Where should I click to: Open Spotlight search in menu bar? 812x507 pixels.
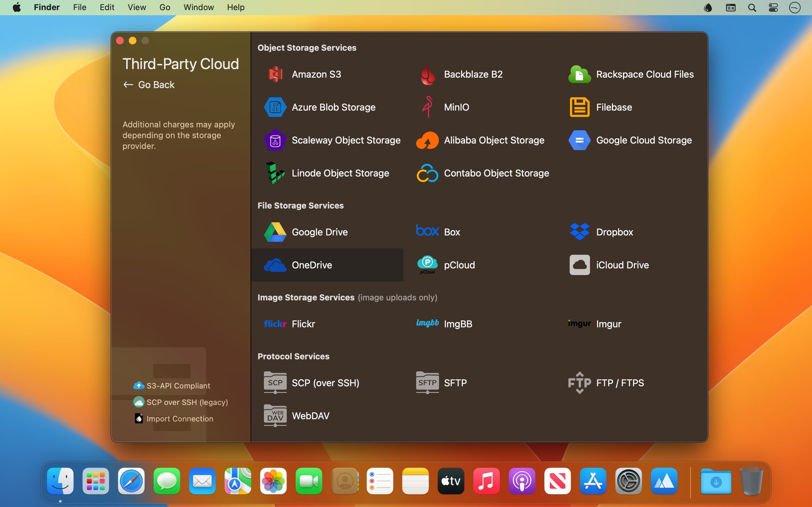pyautogui.click(x=752, y=7)
